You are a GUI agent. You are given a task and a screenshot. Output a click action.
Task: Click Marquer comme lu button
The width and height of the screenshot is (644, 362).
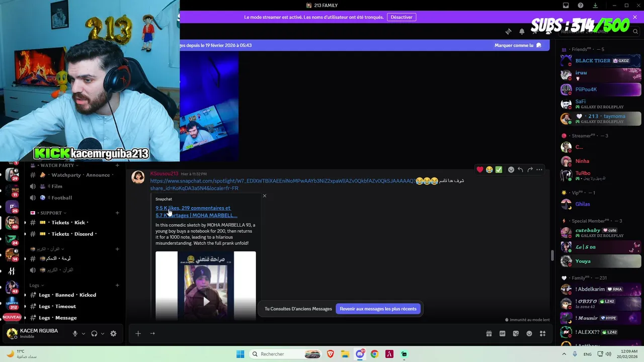tap(518, 45)
